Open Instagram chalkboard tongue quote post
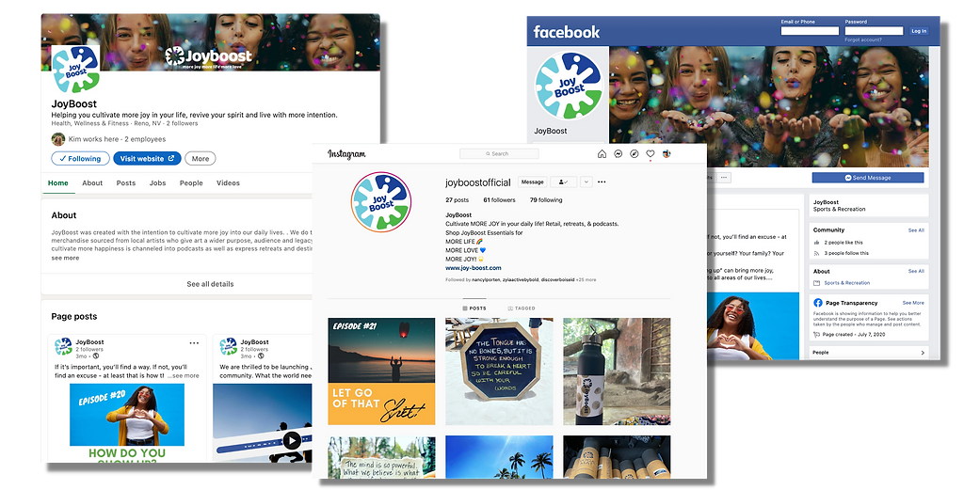Image resolution: width=980 pixels, height=490 pixels. pyautogui.click(x=499, y=371)
